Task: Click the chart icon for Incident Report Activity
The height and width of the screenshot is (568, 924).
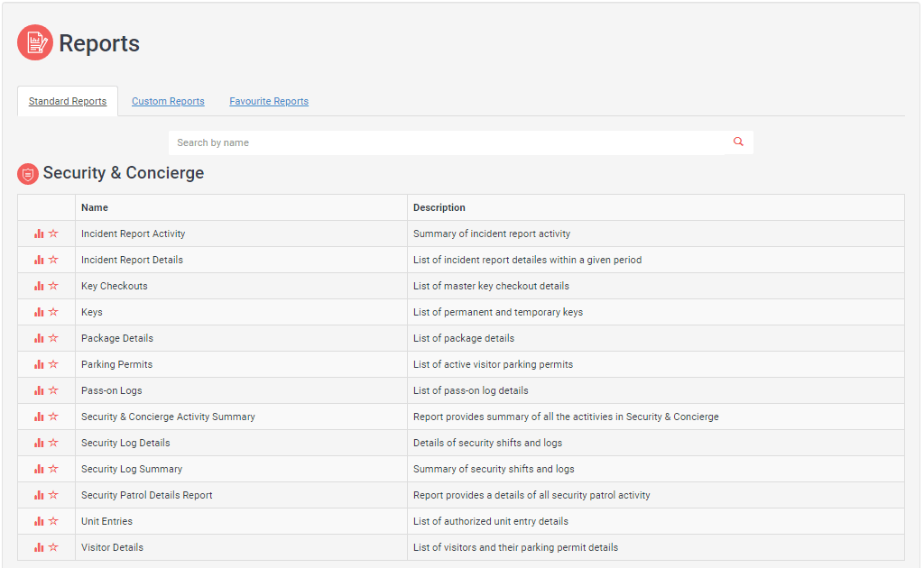Action: pyautogui.click(x=39, y=234)
